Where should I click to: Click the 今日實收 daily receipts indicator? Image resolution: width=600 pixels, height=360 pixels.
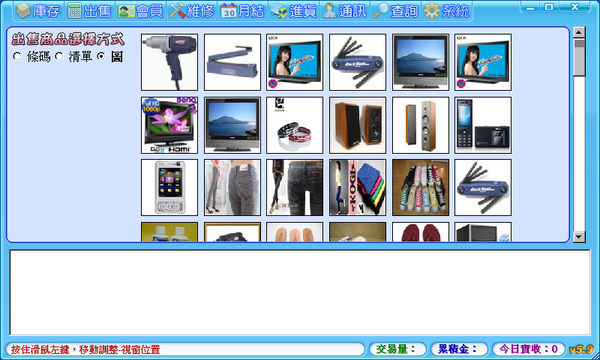pos(529,349)
